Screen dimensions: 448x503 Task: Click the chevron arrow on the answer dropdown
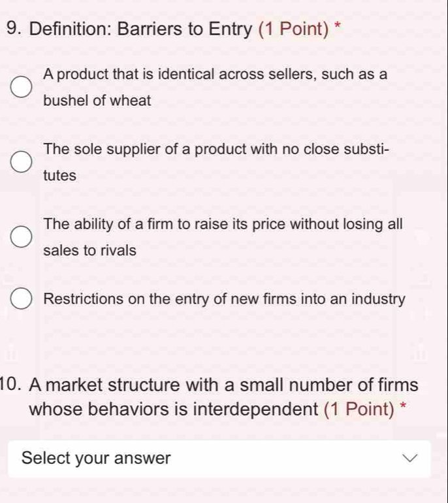[409, 459]
